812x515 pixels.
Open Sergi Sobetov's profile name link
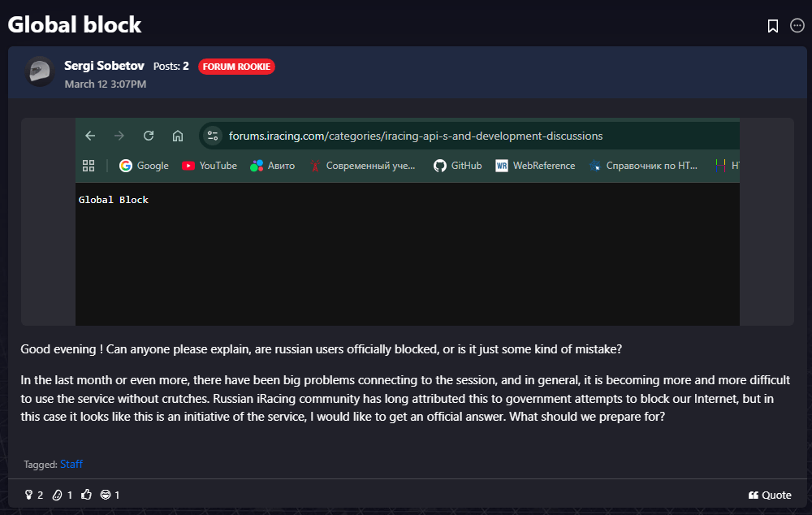pos(104,66)
